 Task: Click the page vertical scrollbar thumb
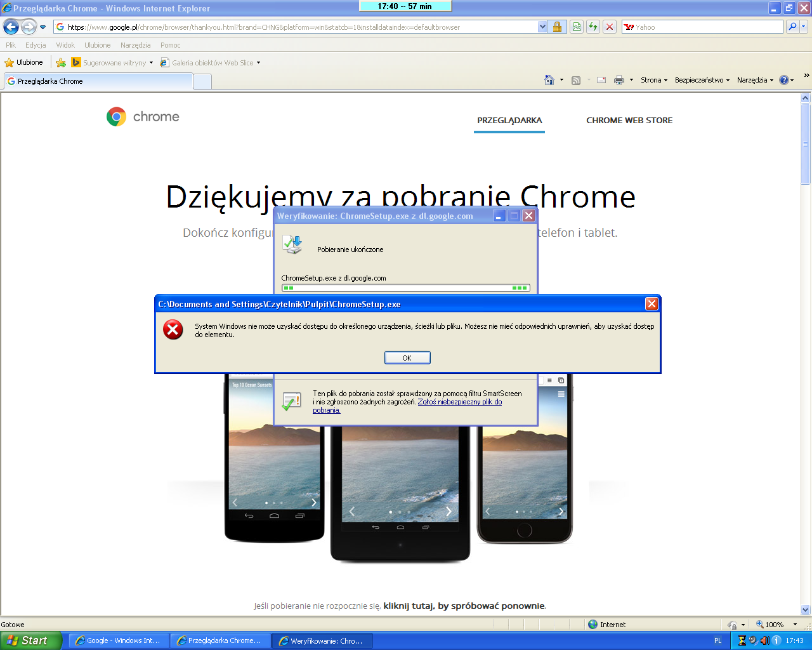click(x=806, y=143)
